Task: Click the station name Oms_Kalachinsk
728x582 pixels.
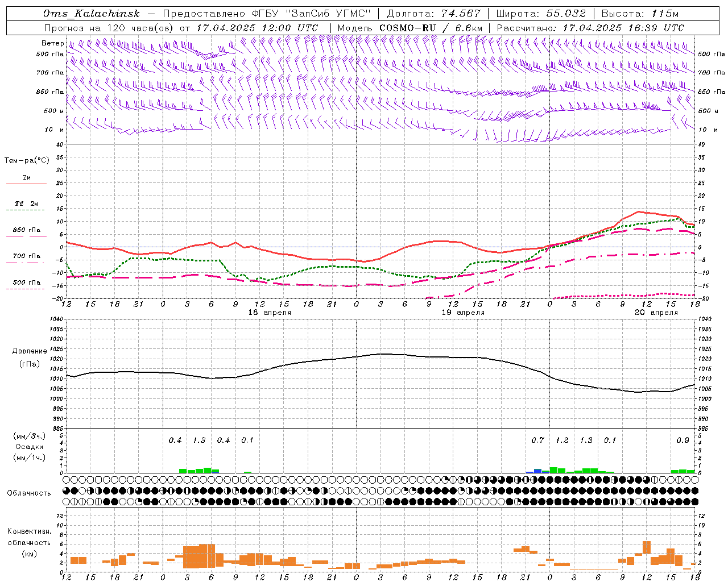Action: [x=91, y=14]
